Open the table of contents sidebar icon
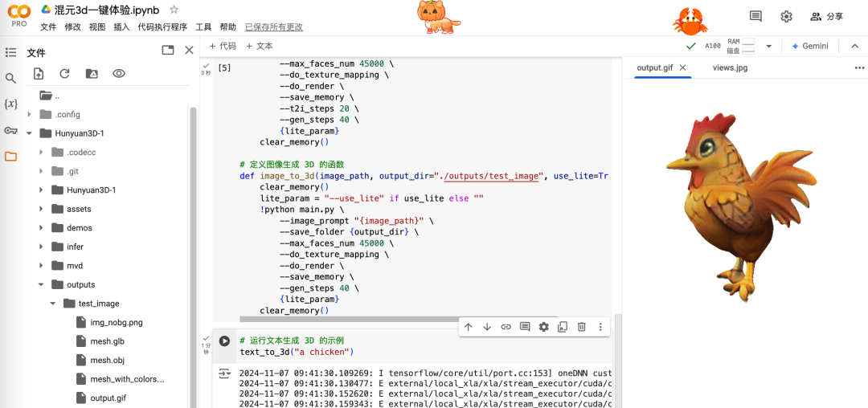The height and width of the screenshot is (408, 868). click(x=10, y=52)
